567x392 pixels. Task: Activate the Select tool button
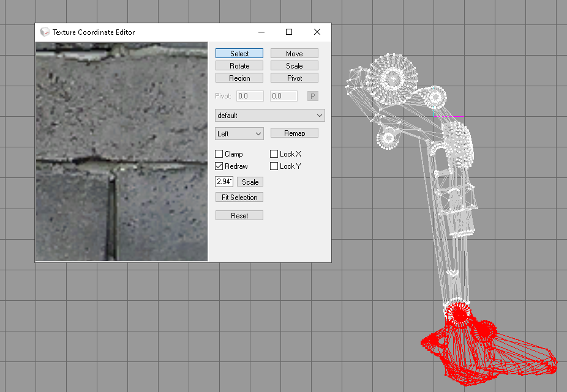(x=239, y=54)
